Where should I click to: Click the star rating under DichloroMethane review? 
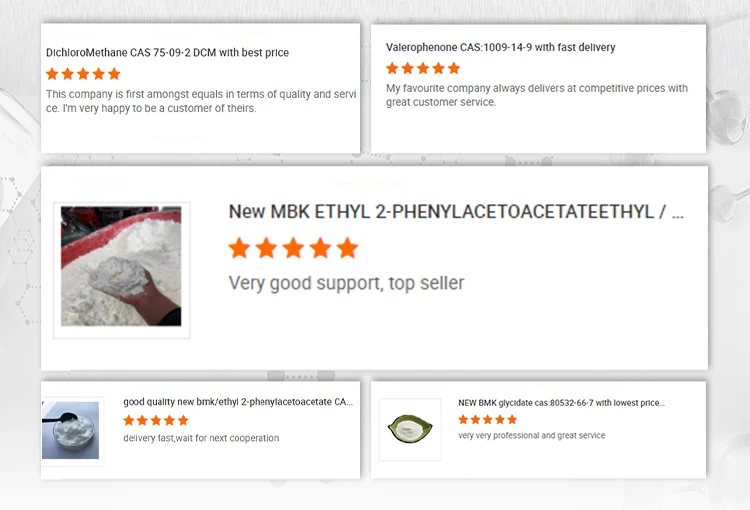(x=83, y=74)
